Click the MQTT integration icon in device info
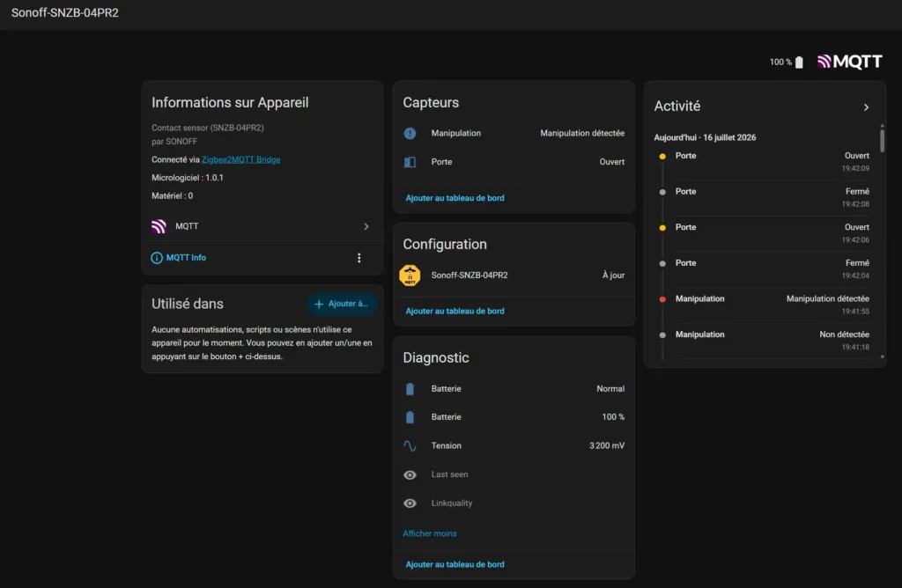 [x=159, y=226]
